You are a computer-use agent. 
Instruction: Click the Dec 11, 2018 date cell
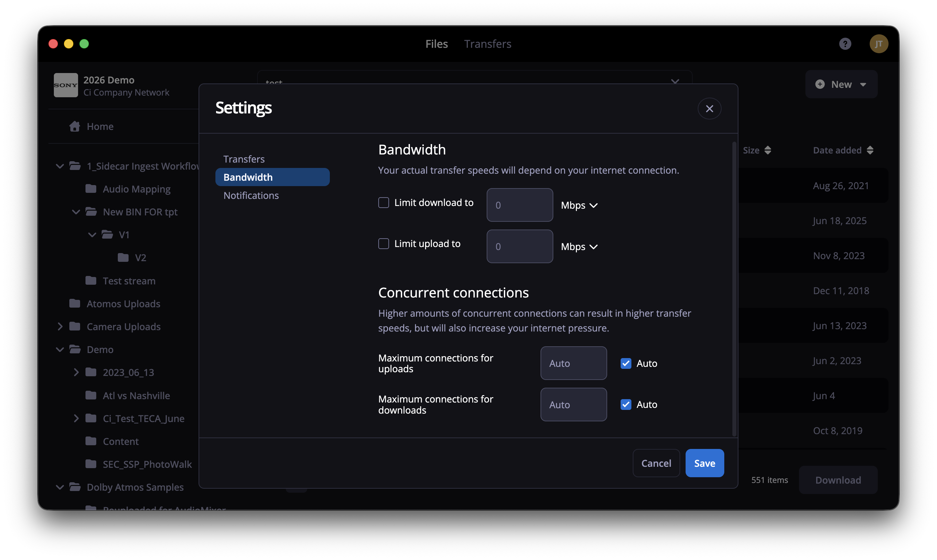[841, 290]
